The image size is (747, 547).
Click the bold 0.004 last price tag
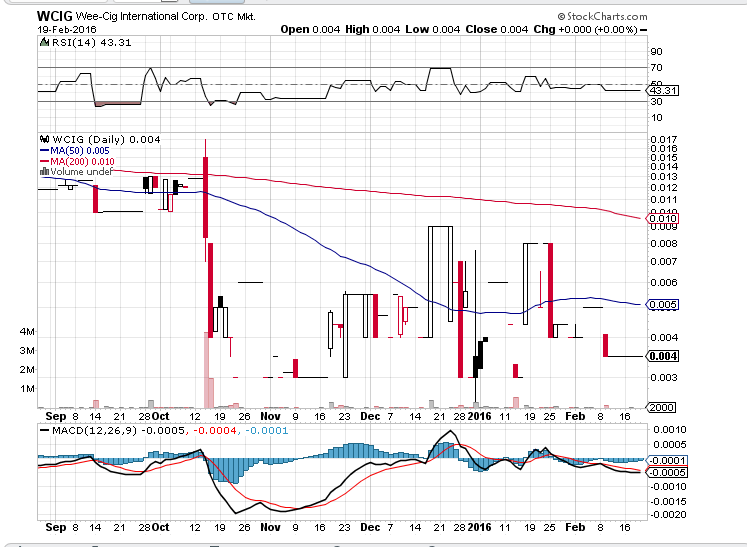663,356
